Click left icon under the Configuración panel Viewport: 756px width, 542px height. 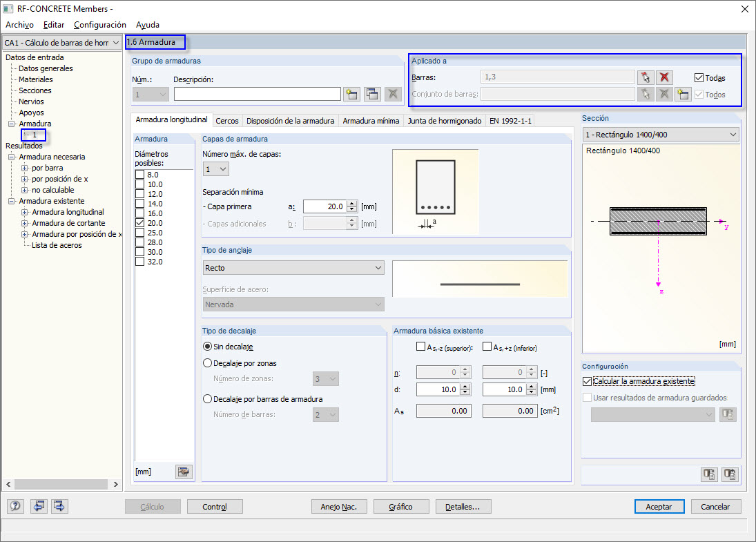709,474
